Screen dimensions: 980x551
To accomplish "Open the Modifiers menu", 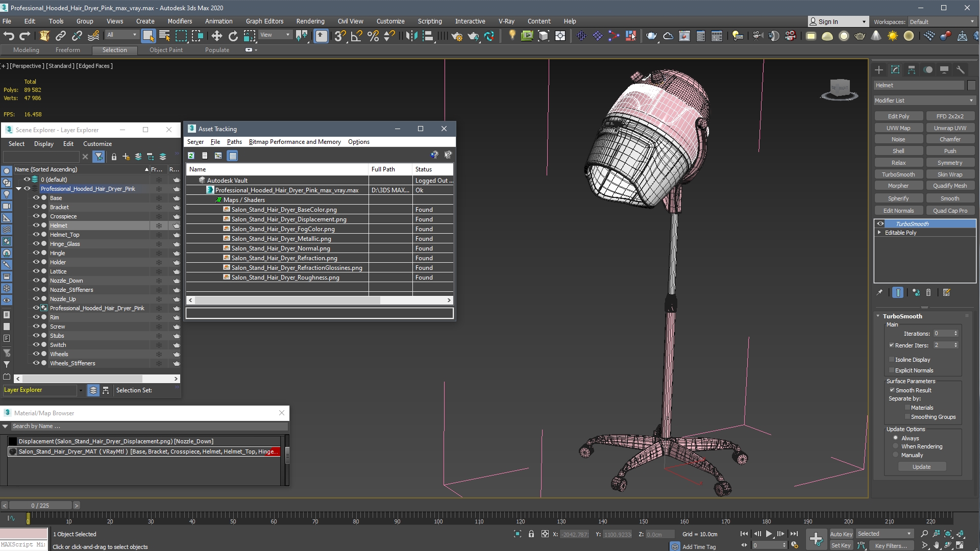I will pyautogui.click(x=180, y=21).
